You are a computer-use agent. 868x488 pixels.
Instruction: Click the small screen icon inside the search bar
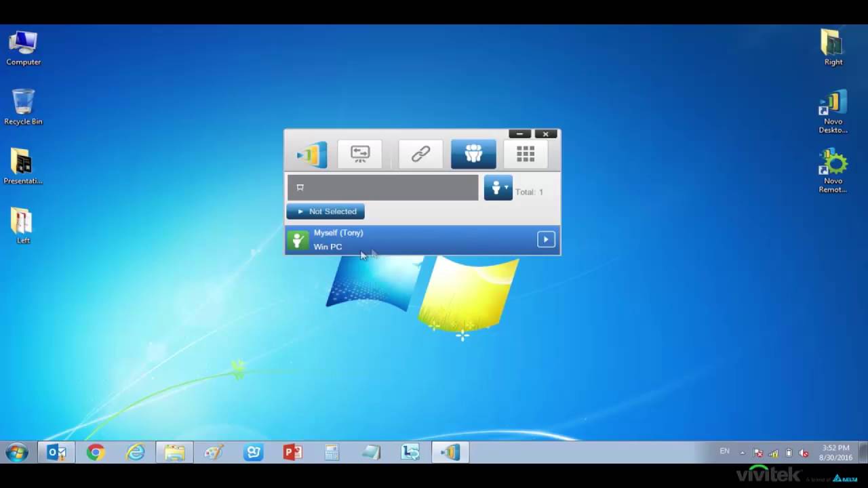(x=300, y=188)
